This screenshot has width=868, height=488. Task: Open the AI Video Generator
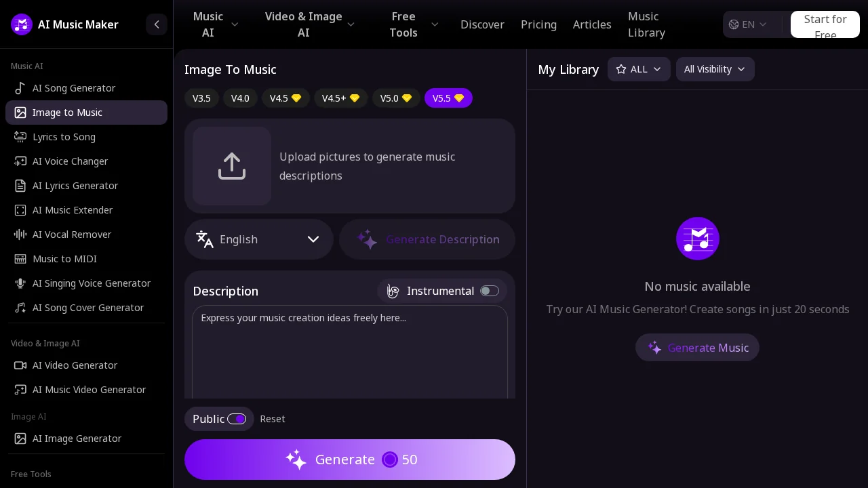click(x=75, y=365)
